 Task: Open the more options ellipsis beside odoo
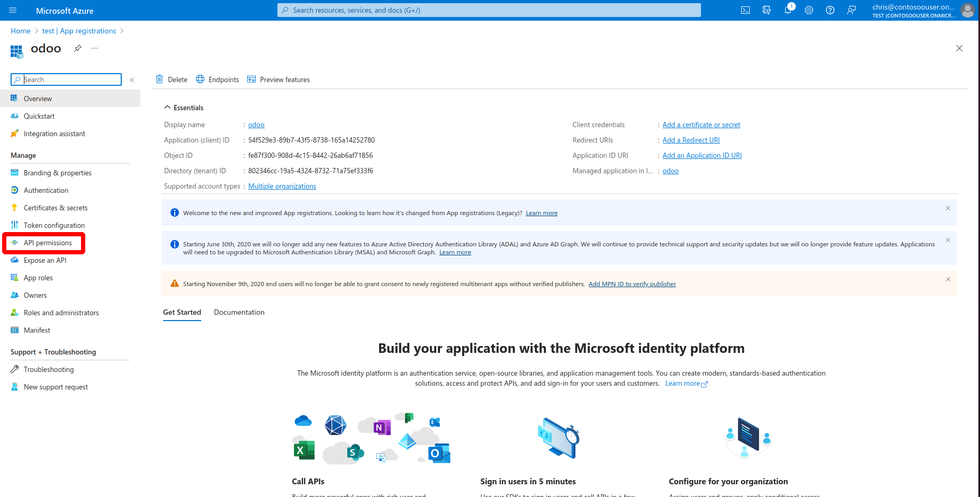pyautogui.click(x=95, y=48)
